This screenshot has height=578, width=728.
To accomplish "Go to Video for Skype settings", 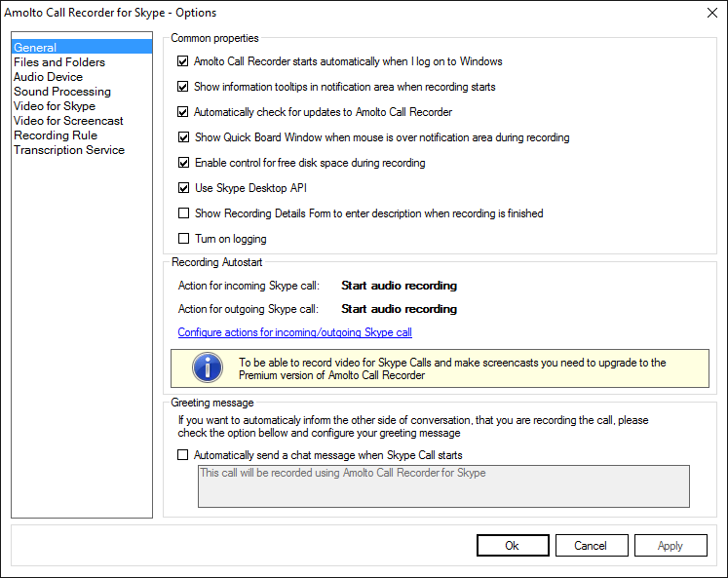I will [82, 106].
